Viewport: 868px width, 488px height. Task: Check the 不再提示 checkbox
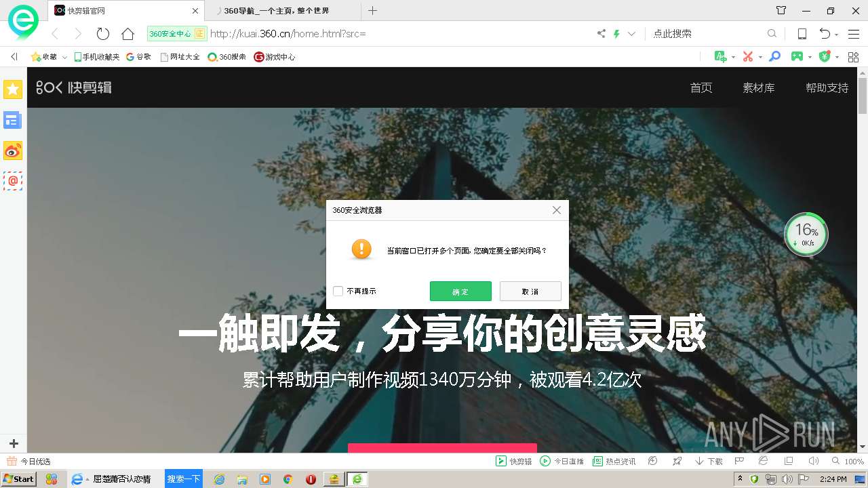(x=338, y=291)
